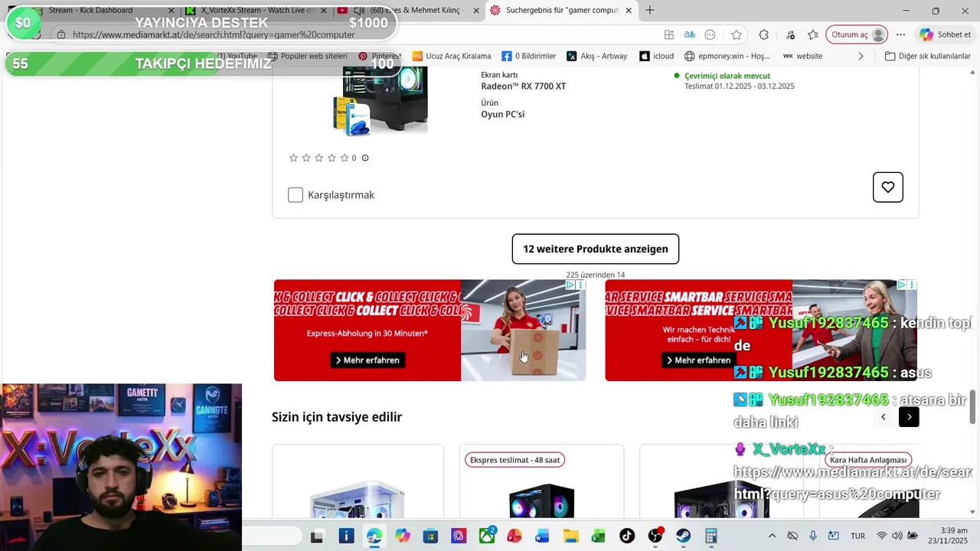The image size is (980, 551).
Task: Click '12 weitere Produkte anzeigen' button
Action: (596, 249)
